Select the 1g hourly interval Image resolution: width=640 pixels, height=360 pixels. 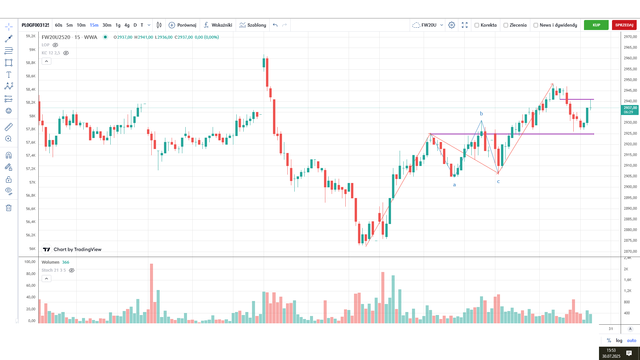click(x=118, y=25)
